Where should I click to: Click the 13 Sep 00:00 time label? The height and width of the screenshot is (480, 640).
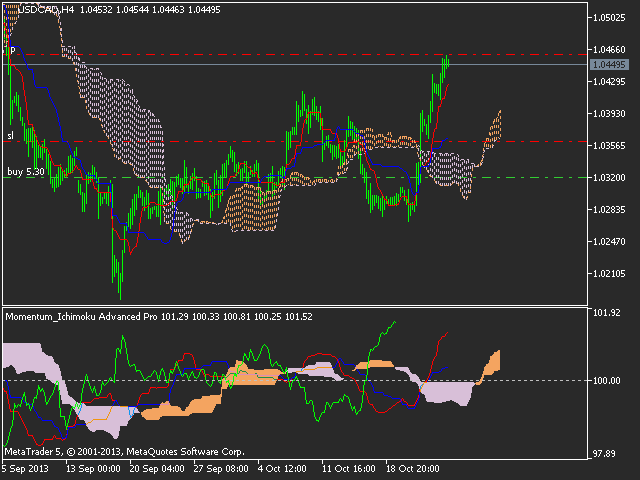pos(93,468)
